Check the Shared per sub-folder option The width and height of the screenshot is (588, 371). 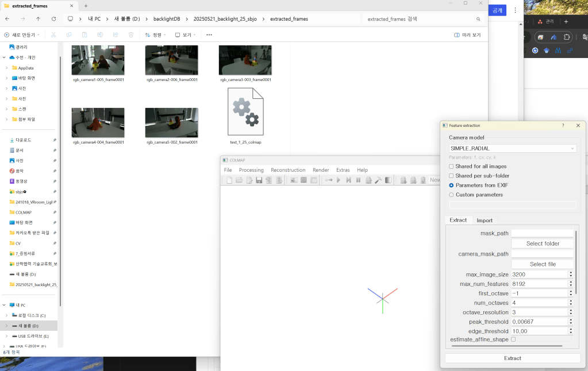coord(451,176)
